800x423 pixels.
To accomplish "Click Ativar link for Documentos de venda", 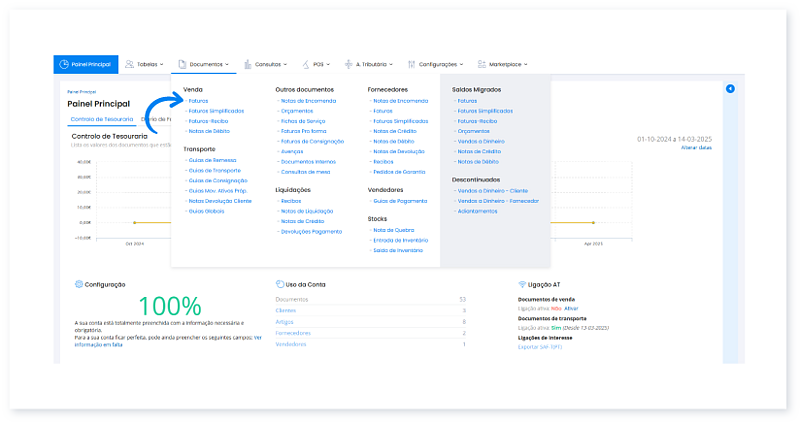I will pyautogui.click(x=571, y=308).
